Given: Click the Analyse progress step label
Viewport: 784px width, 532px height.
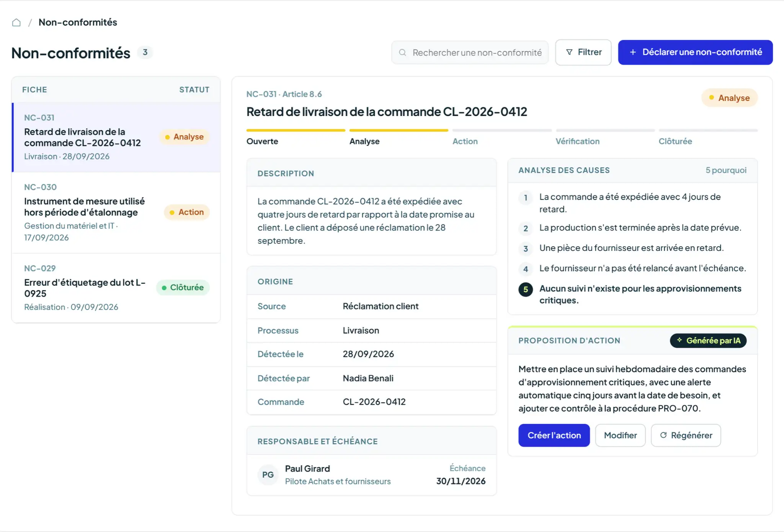Looking at the screenshot, I should 364,141.
